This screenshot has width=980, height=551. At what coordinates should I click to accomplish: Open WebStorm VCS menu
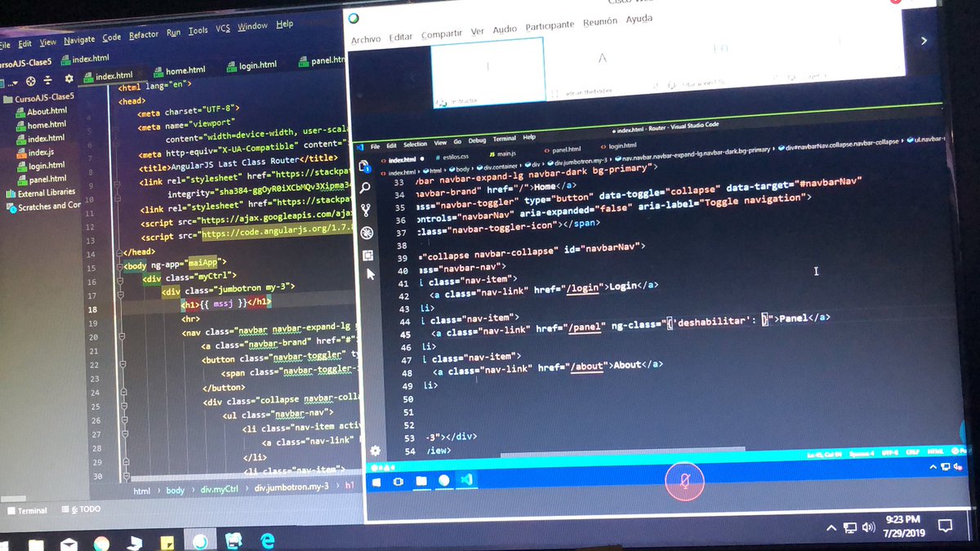[x=223, y=28]
